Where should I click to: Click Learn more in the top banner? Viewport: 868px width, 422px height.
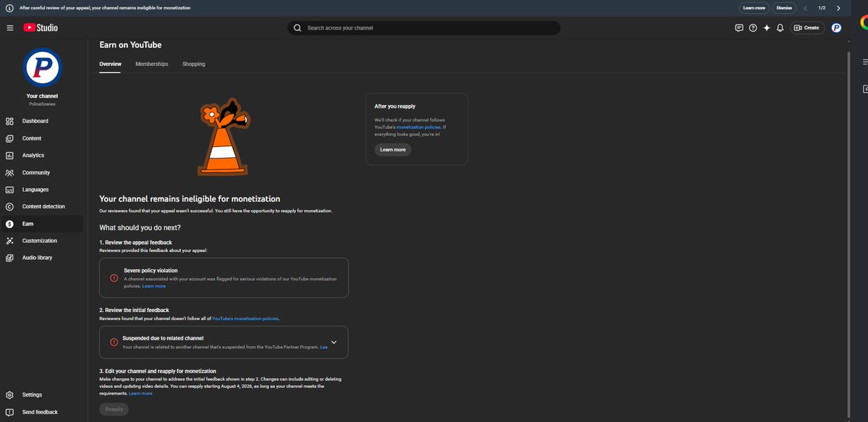tap(754, 8)
